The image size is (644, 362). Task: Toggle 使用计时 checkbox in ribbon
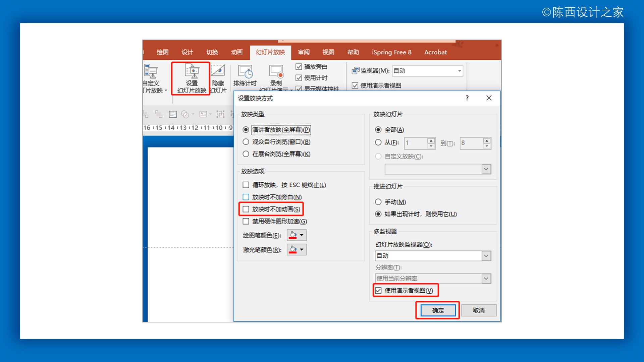pyautogui.click(x=299, y=78)
